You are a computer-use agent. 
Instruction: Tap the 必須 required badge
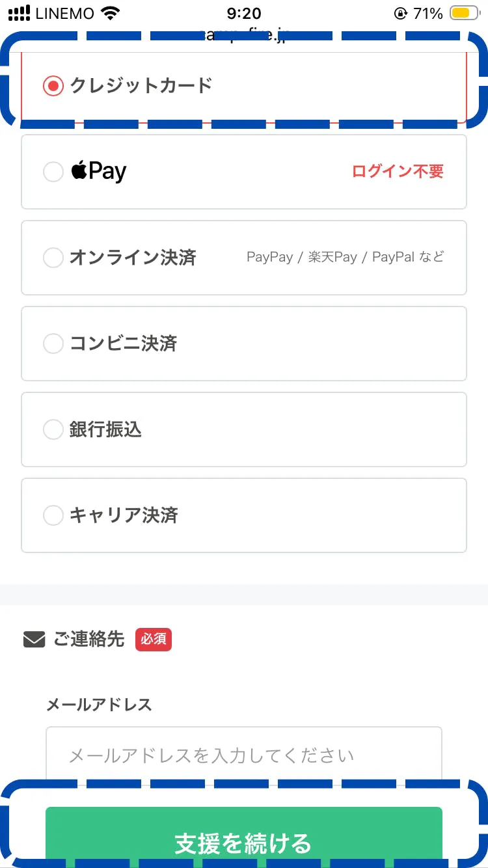153,640
